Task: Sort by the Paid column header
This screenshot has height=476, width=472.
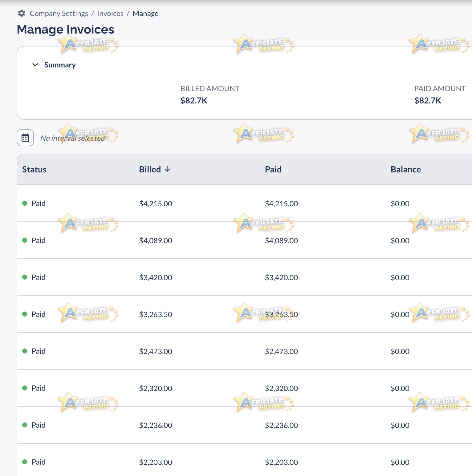Action: pos(273,169)
